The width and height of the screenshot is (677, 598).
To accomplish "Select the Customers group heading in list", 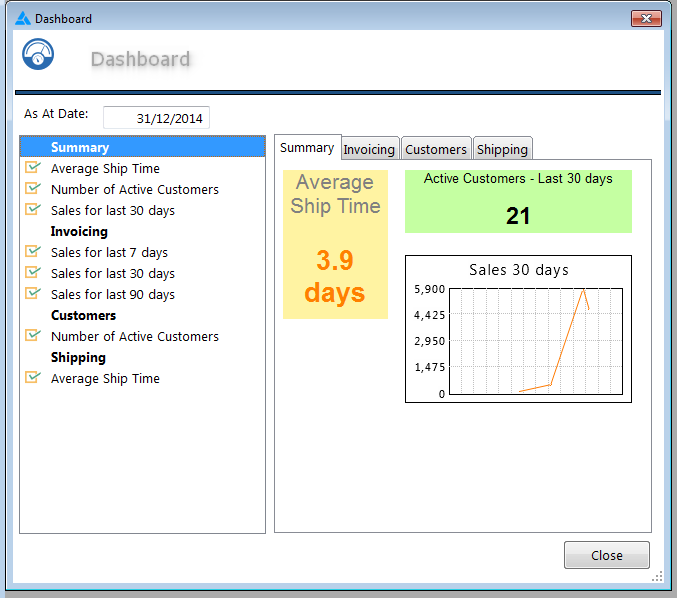I will point(83,315).
